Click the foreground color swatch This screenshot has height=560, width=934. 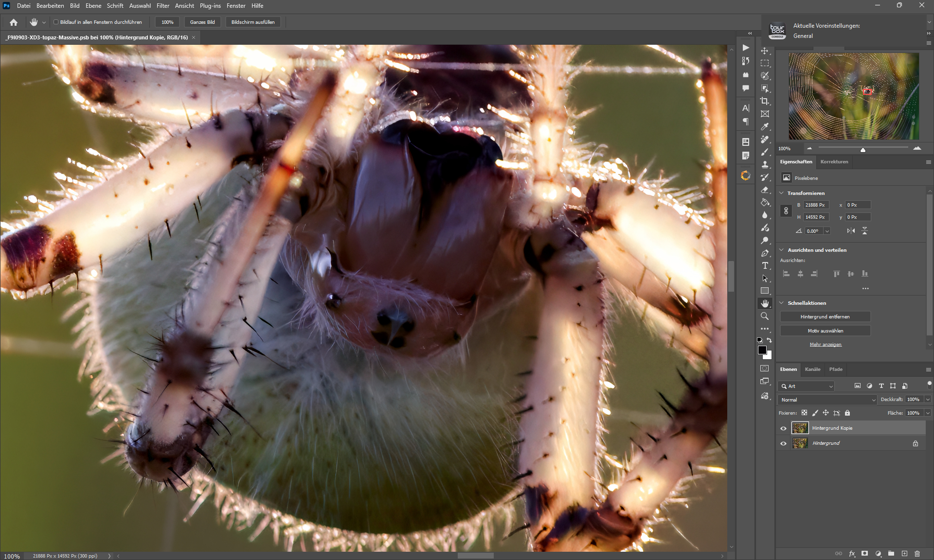click(x=762, y=350)
